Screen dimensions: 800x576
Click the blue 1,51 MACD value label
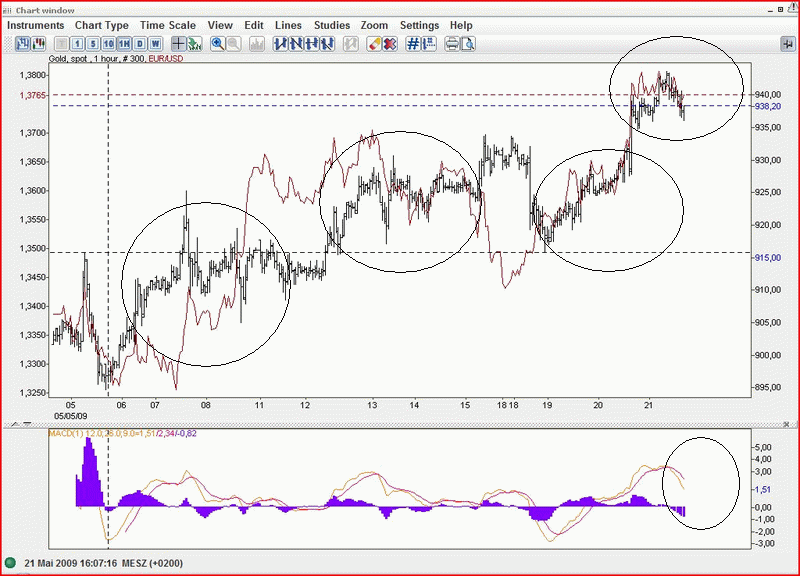click(x=762, y=489)
